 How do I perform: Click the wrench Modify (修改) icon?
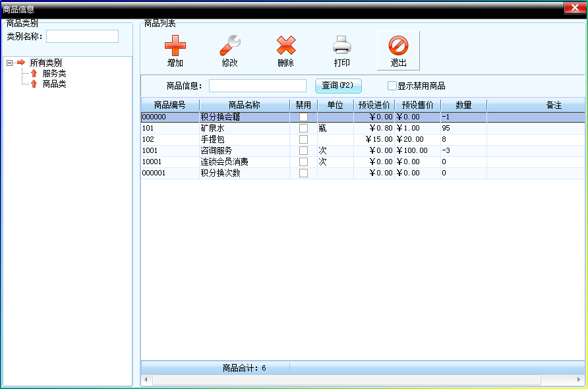pos(229,45)
